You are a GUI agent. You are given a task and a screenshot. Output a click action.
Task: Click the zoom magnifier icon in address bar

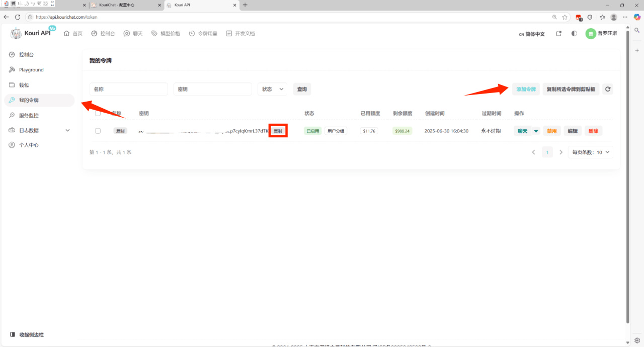pos(554,17)
